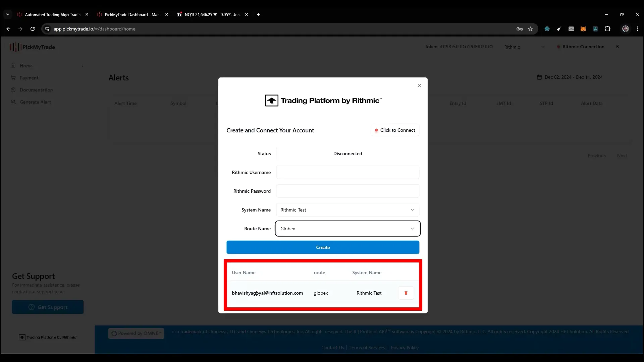Viewport: 644px width, 362px height.
Task: Open the B user avatar menu
Action: tap(617, 47)
